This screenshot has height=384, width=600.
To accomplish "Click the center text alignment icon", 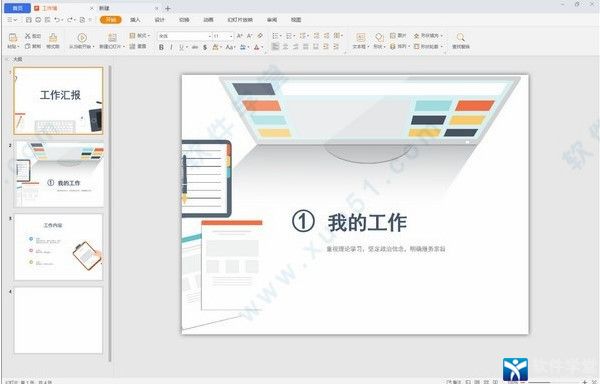I will tap(285, 47).
